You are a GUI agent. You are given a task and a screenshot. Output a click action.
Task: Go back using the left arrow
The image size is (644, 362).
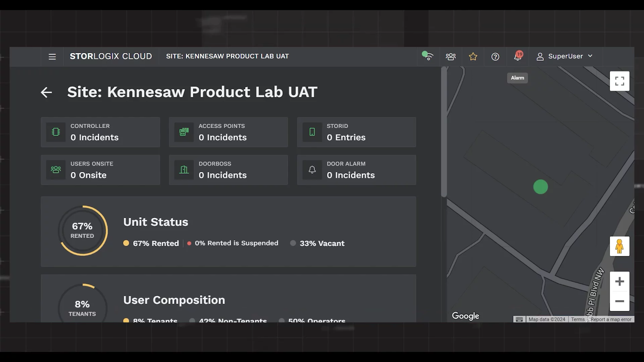pos(46,92)
